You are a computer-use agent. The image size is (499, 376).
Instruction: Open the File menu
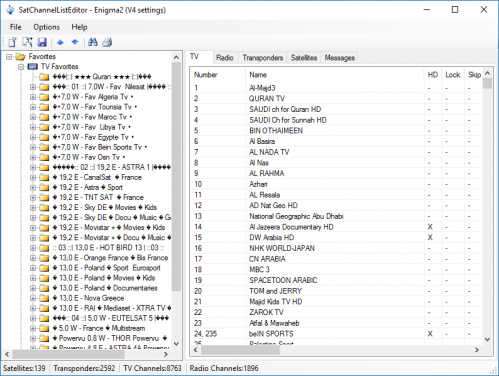pos(16,27)
